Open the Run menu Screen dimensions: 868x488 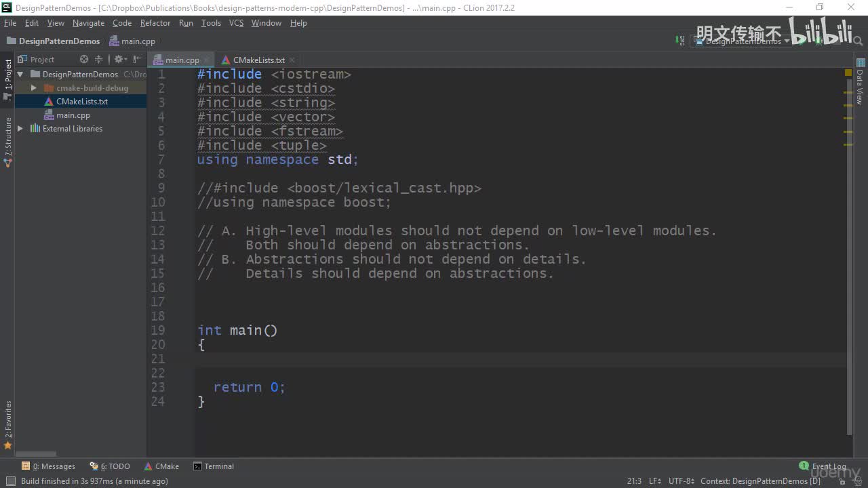coord(186,23)
